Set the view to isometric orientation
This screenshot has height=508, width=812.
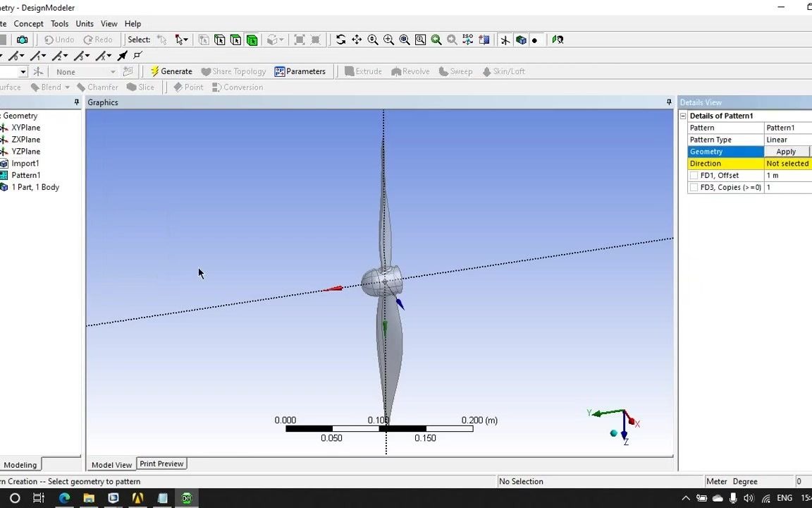pyautogui.click(x=467, y=40)
